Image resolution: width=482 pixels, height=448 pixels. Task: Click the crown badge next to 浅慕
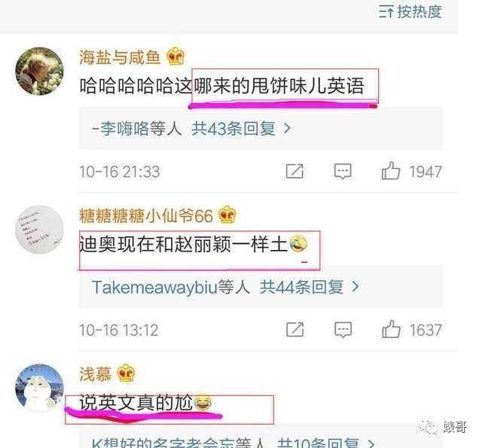[126, 373]
